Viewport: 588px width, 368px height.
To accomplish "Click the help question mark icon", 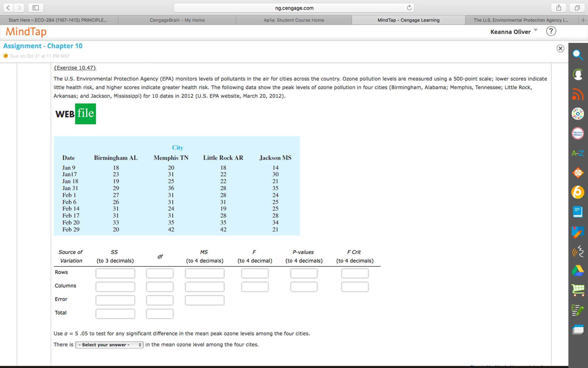I will click(551, 31).
